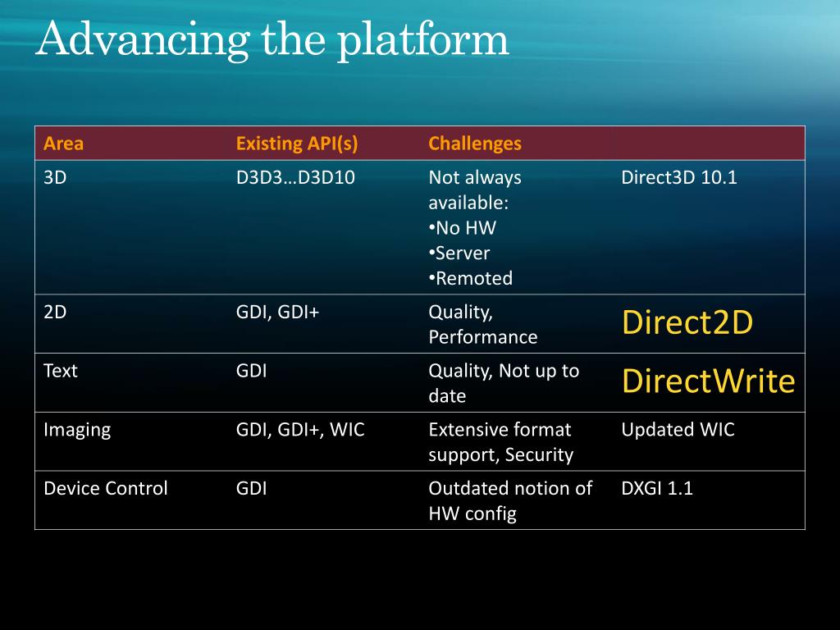
Task: Click the '2D' area cell
Action: [55, 312]
